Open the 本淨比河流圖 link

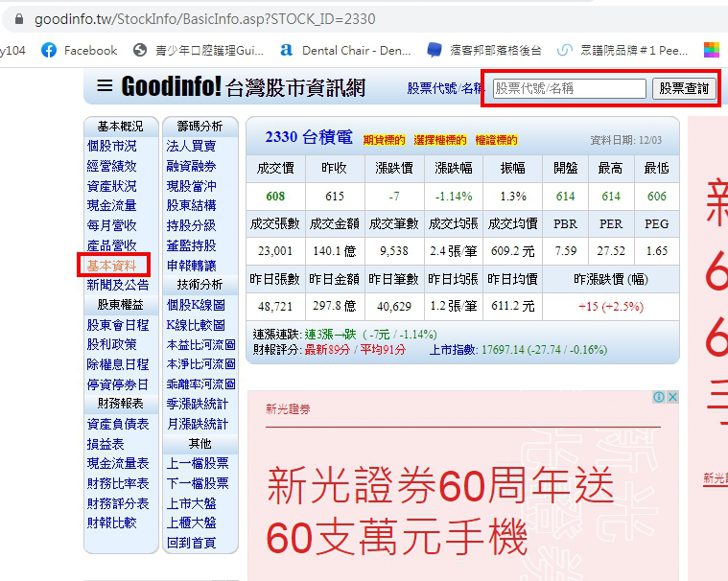200,364
